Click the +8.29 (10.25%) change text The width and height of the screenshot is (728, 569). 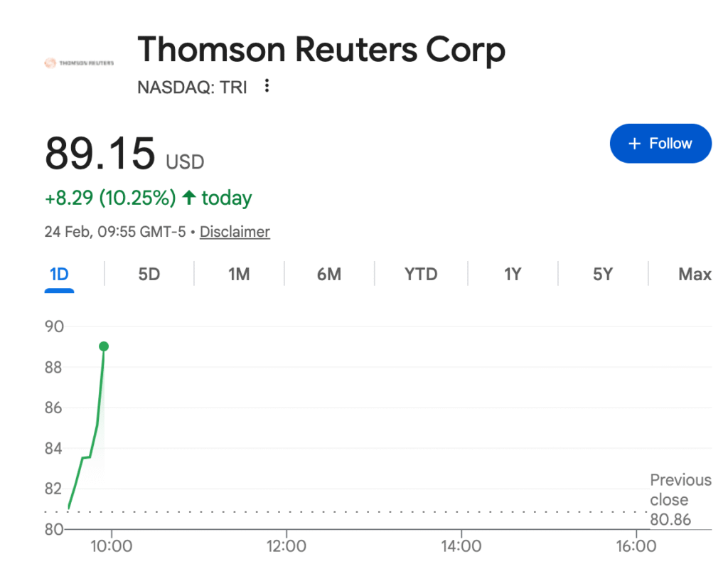click(x=110, y=198)
